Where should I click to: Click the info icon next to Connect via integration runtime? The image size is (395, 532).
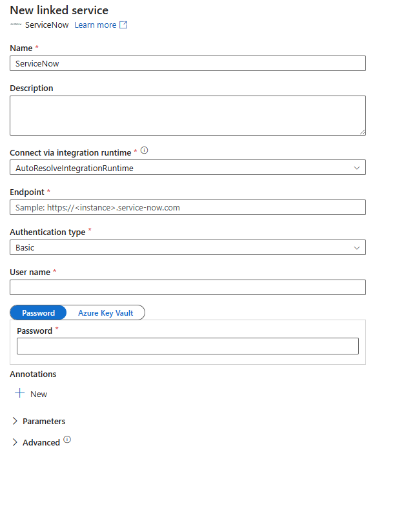tap(144, 150)
